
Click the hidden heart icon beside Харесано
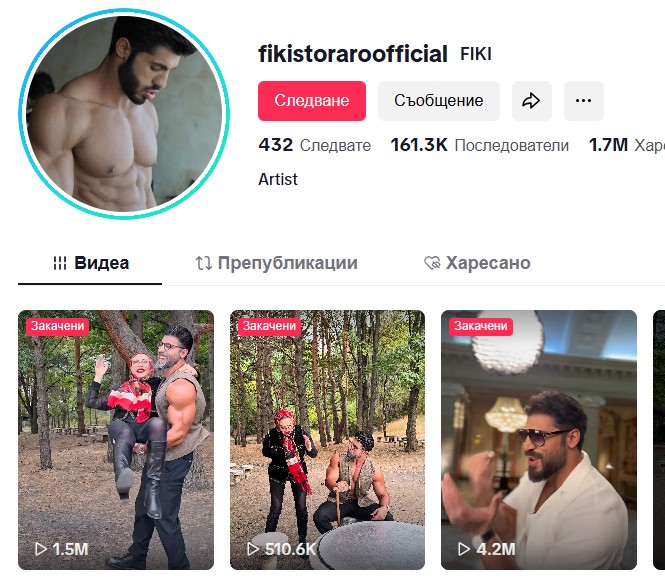[432, 263]
